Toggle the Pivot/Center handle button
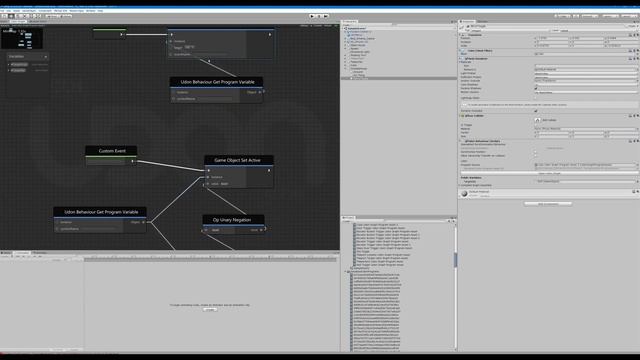640x360 pixels. click(53, 16)
